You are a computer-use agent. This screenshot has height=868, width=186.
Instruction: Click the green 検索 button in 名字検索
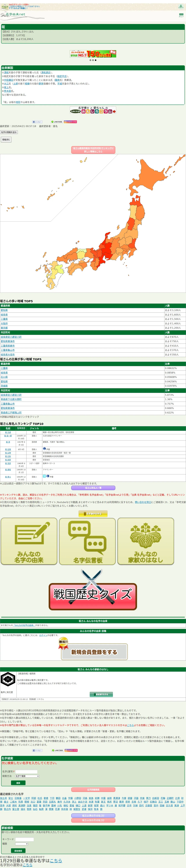[18, 783]
